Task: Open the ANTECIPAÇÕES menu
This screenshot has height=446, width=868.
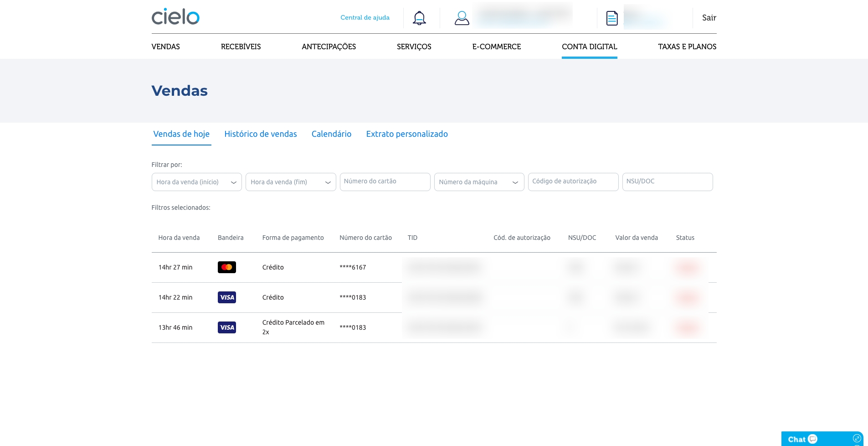Action: pos(329,47)
